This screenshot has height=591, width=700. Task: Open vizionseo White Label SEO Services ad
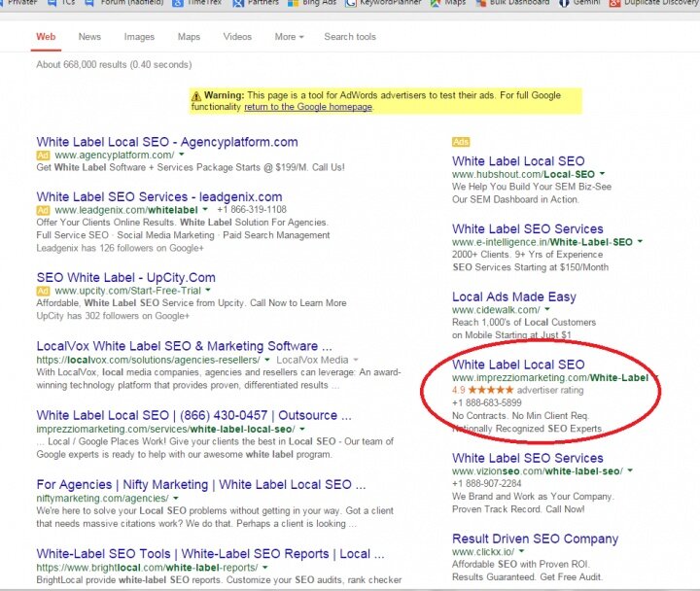pyautogui.click(x=528, y=458)
